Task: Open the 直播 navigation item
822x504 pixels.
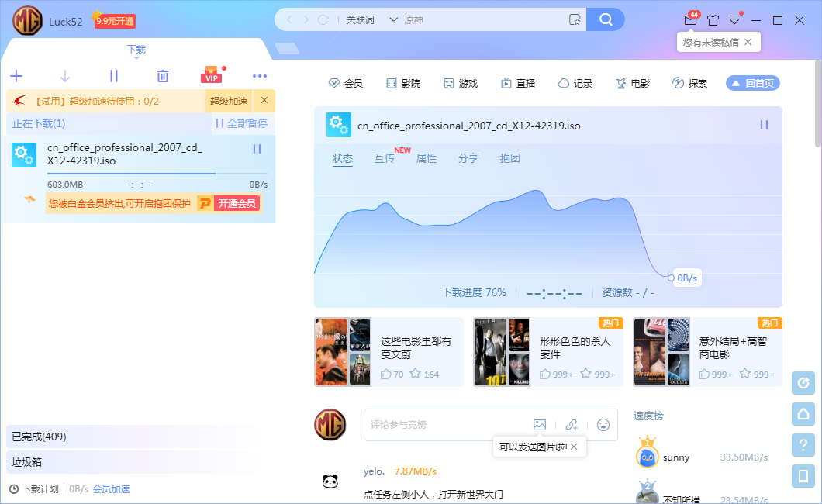Action: [x=518, y=83]
